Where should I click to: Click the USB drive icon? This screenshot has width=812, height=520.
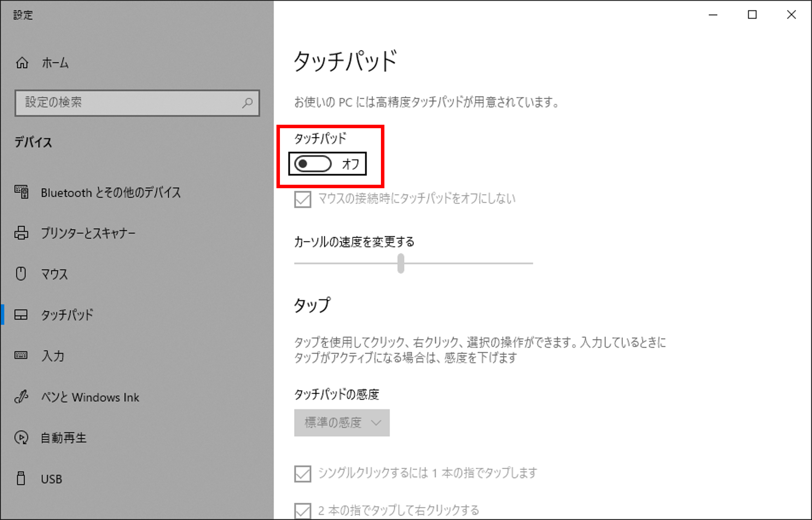click(x=21, y=479)
